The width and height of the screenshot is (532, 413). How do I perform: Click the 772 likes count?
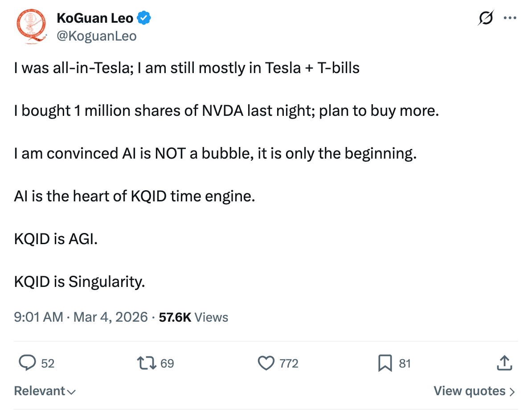click(x=289, y=364)
